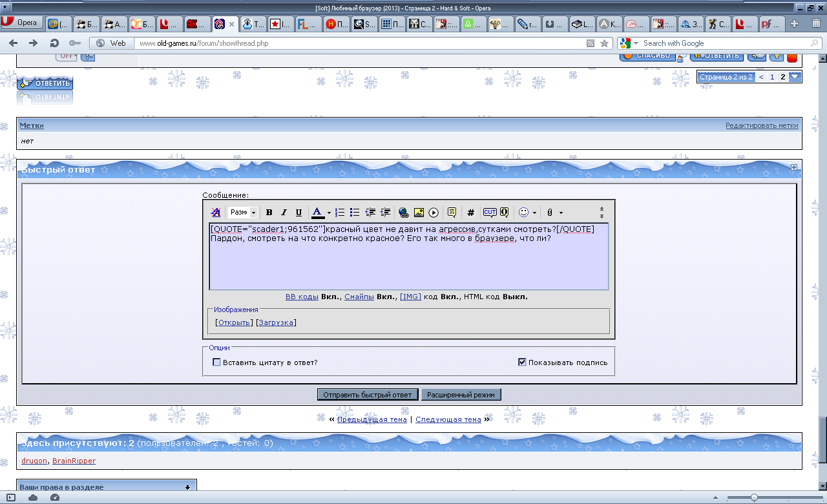Open 'Редактировать метки' link
This screenshot has width=827, height=504.
[762, 125]
